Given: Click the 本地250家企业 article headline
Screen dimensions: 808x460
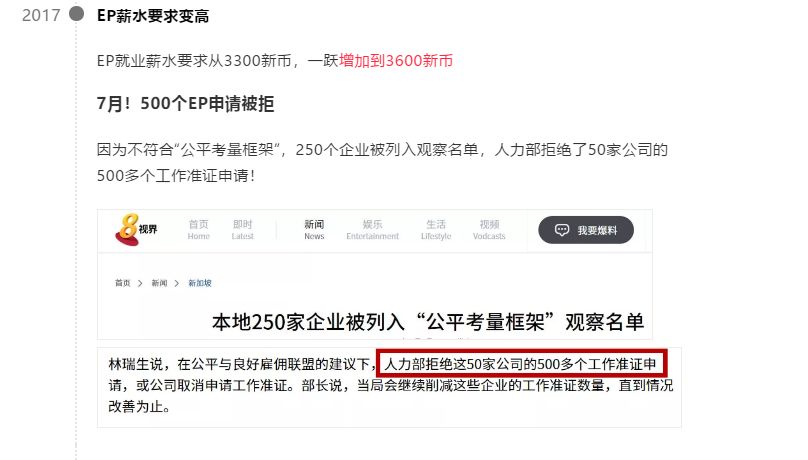Looking at the screenshot, I should tap(428, 322).
